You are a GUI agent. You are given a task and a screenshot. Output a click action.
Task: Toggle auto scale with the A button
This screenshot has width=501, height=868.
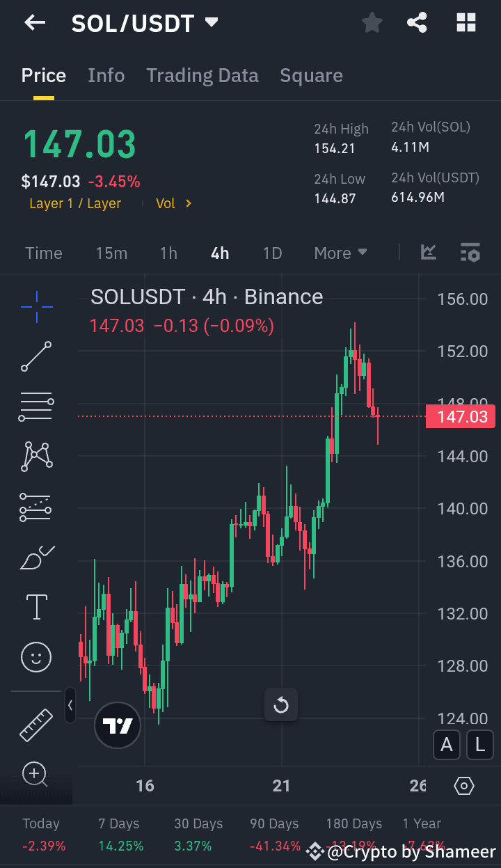pos(446,745)
